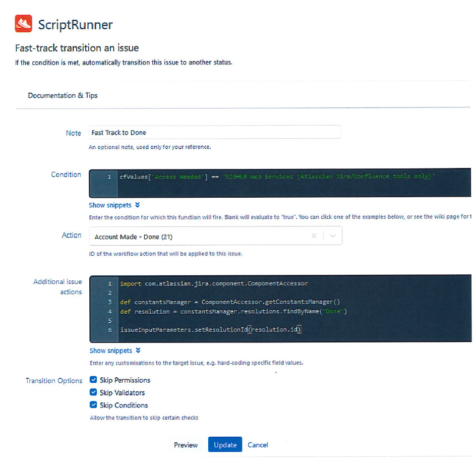Click 'Allow the transition to skip certain checks' text
Viewport: 476px width, 466px height.
tap(144, 418)
